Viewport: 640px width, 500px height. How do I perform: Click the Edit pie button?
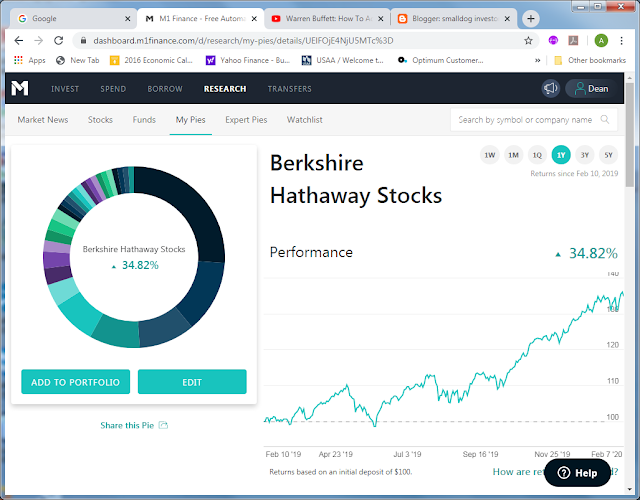192,382
